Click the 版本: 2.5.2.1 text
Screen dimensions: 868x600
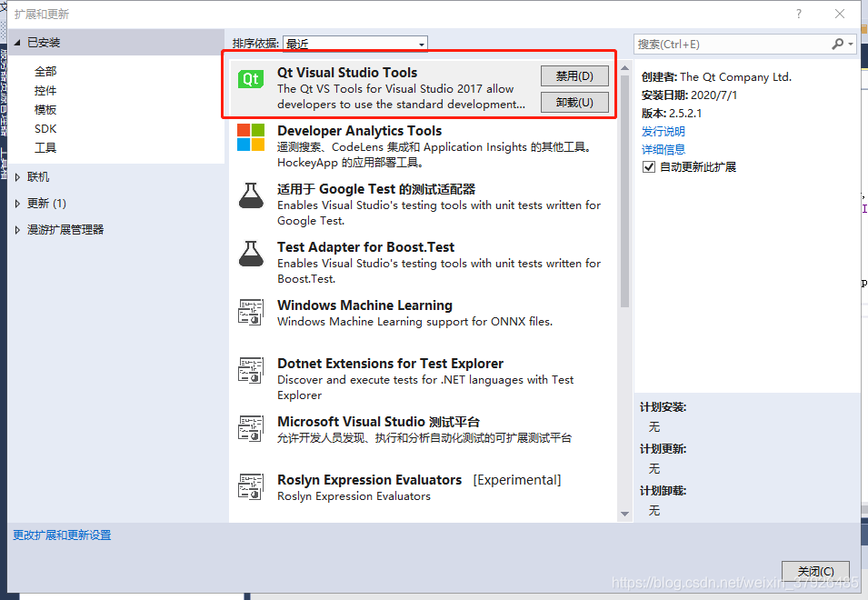(x=672, y=113)
